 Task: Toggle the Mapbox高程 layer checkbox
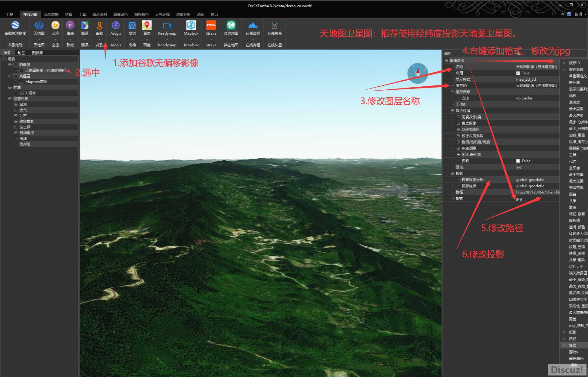point(21,82)
